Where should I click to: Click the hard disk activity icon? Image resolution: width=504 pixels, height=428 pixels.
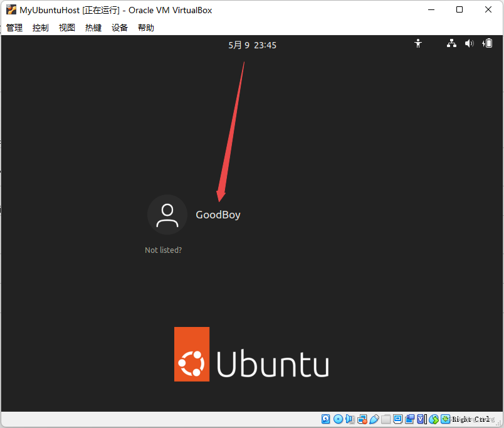point(325,419)
